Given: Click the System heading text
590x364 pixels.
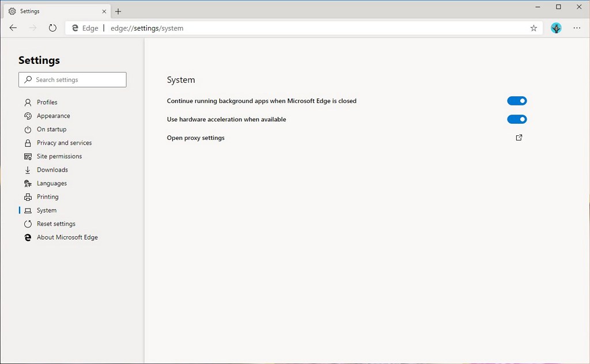Looking at the screenshot, I should tap(181, 79).
